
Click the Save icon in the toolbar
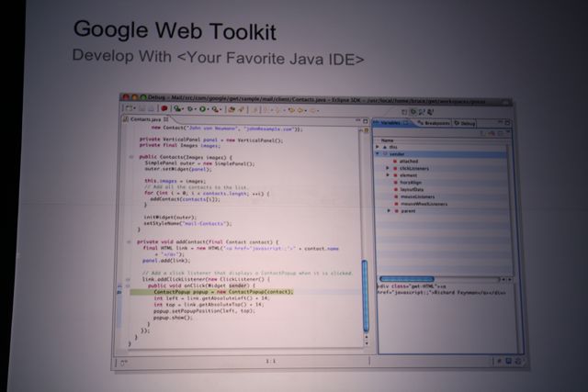click(x=142, y=108)
